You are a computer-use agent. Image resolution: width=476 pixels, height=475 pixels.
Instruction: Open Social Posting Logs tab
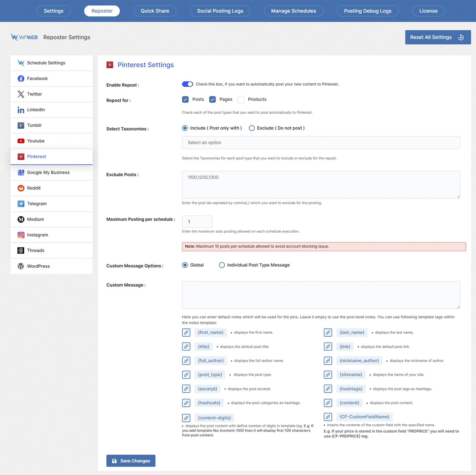coord(220,11)
